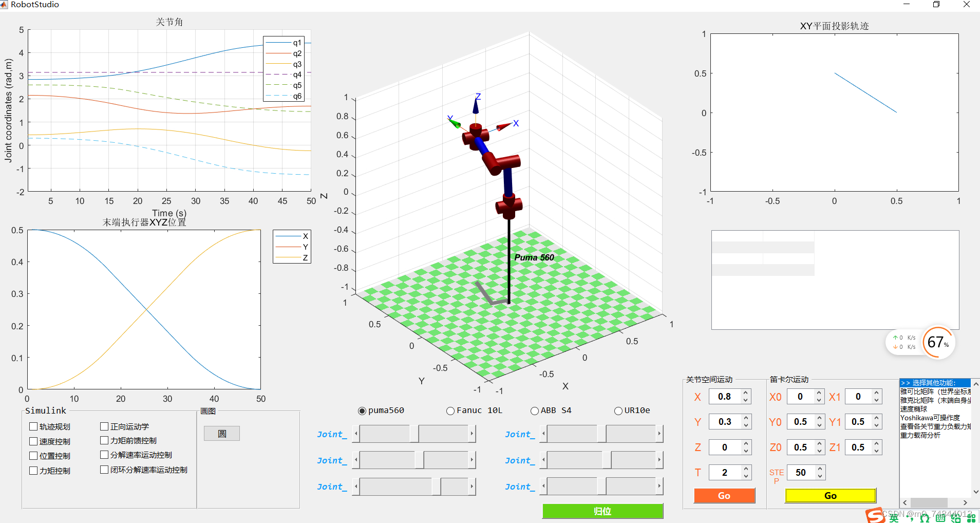This screenshot has width=980, height=523.
Task: Click thumb of second left-column Joint slider
Action: 420,460
